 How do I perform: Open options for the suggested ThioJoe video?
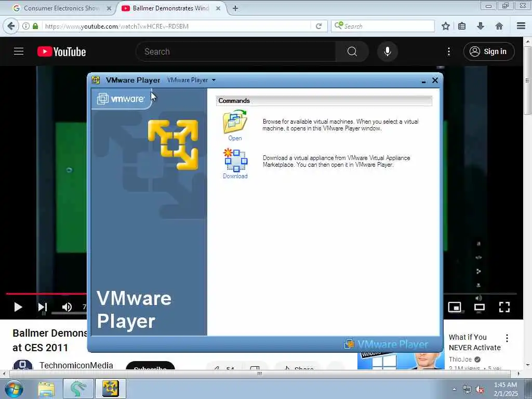pyautogui.click(x=507, y=338)
